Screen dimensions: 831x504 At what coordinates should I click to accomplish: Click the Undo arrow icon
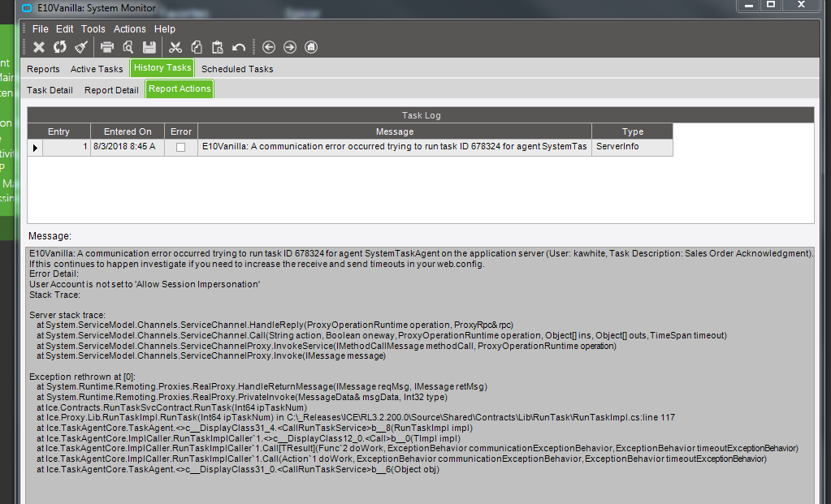point(239,47)
